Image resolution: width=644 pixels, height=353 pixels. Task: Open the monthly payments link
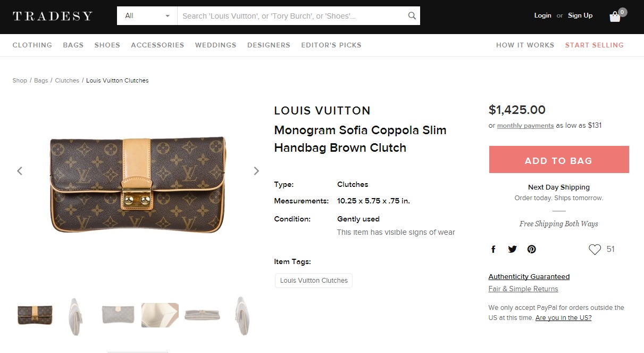525,126
